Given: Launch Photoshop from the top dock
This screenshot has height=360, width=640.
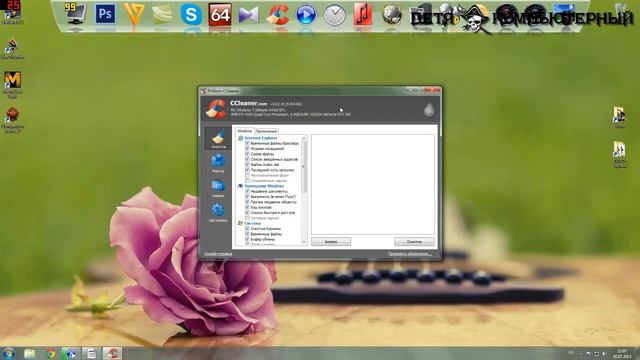Looking at the screenshot, I should 105,14.
